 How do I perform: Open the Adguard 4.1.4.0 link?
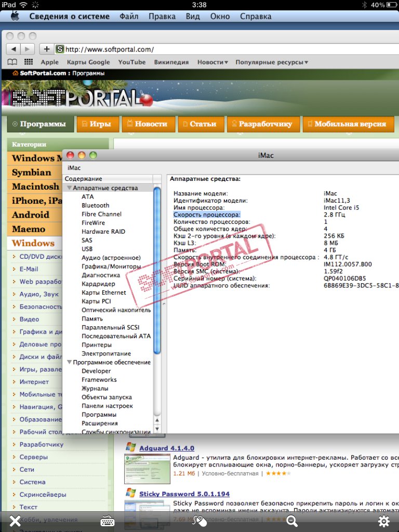167,448
